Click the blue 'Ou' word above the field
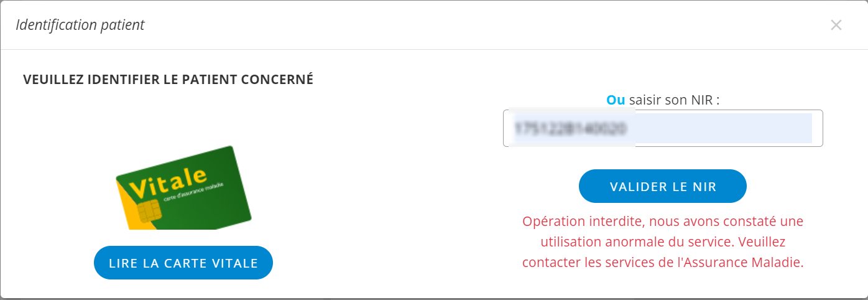This screenshot has height=300, width=868. click(616, 100)
